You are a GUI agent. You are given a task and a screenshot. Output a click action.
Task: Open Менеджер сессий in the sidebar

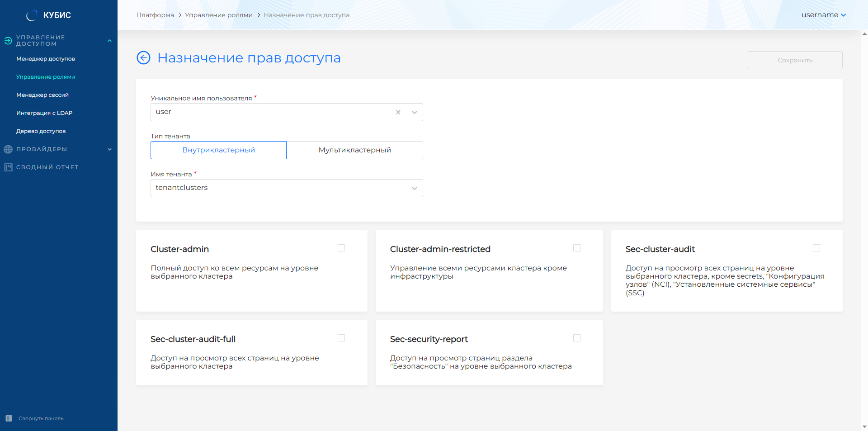[42, 95]
